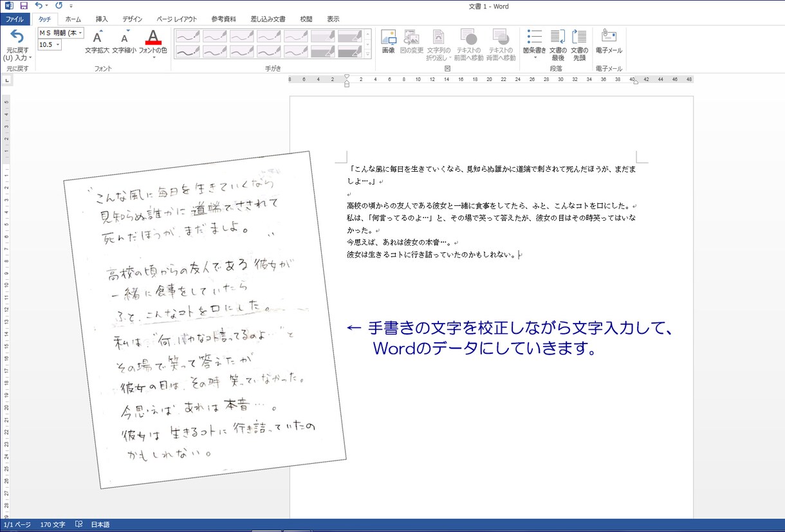Expand the 元に戻す (U) 入力 dropdown arrow

(30, 58)
